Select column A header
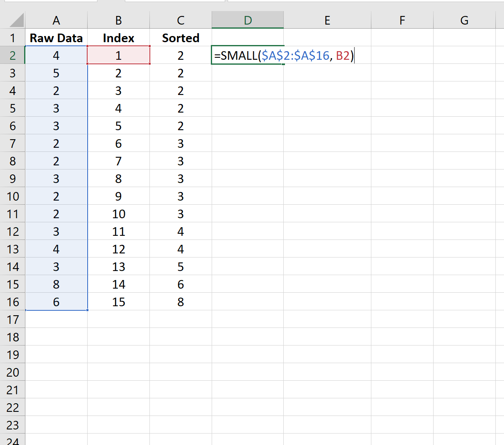The height and width of the screenshot is (445, 504). [56, 20]
